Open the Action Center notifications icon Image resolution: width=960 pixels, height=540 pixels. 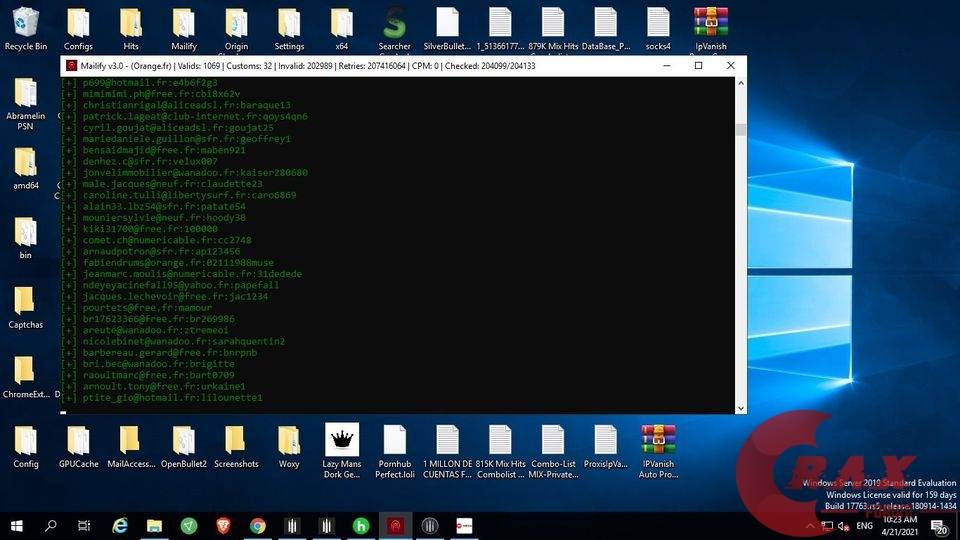pyautogui.click(x=939, y=526)
